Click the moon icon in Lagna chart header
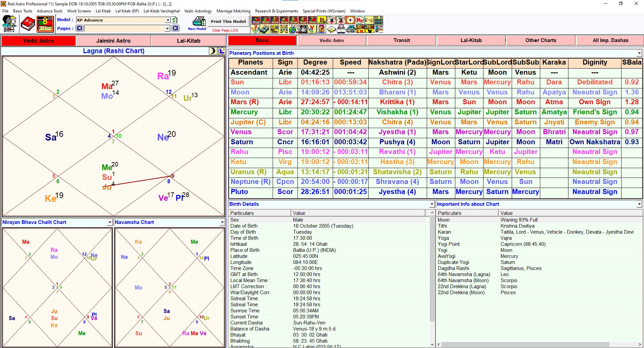Viewport: 644px width, 348px height. click(x=213, y=51)
